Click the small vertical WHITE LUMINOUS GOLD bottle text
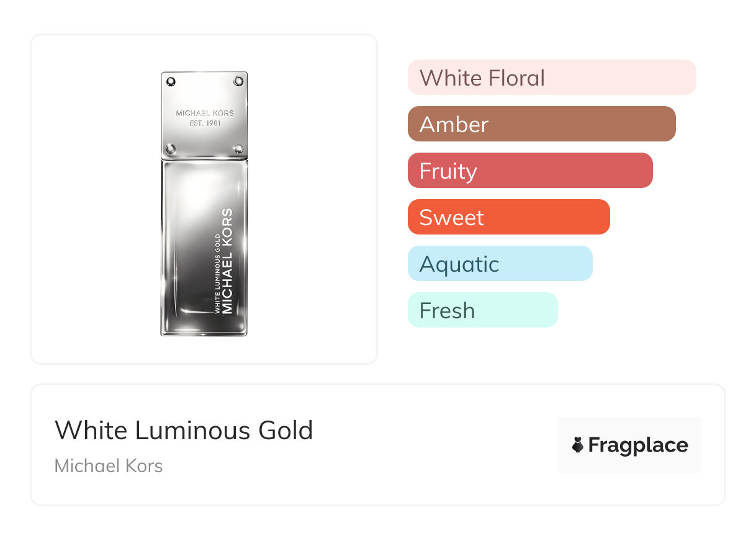 tap(217, 273)
